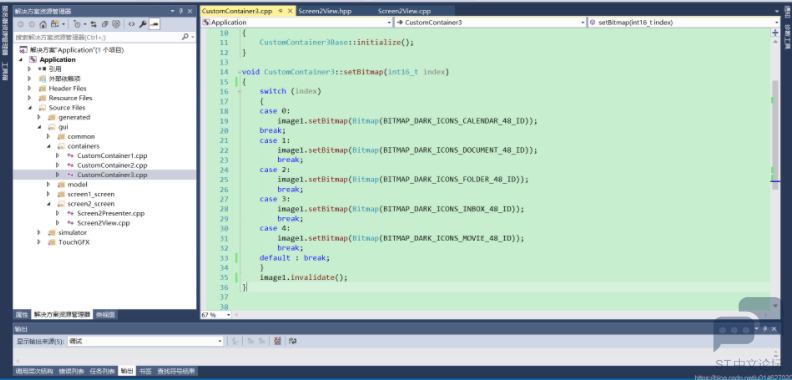Select Screen2View.cpp file in Solution Explorer
This screenshot has width=792, height=380.
(104, 223)
